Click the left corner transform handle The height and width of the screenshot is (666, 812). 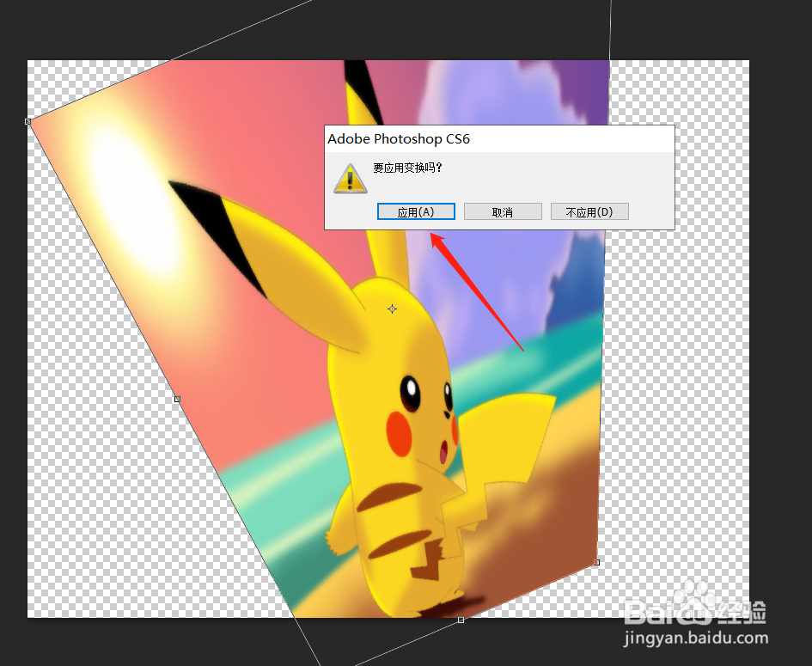28,122
